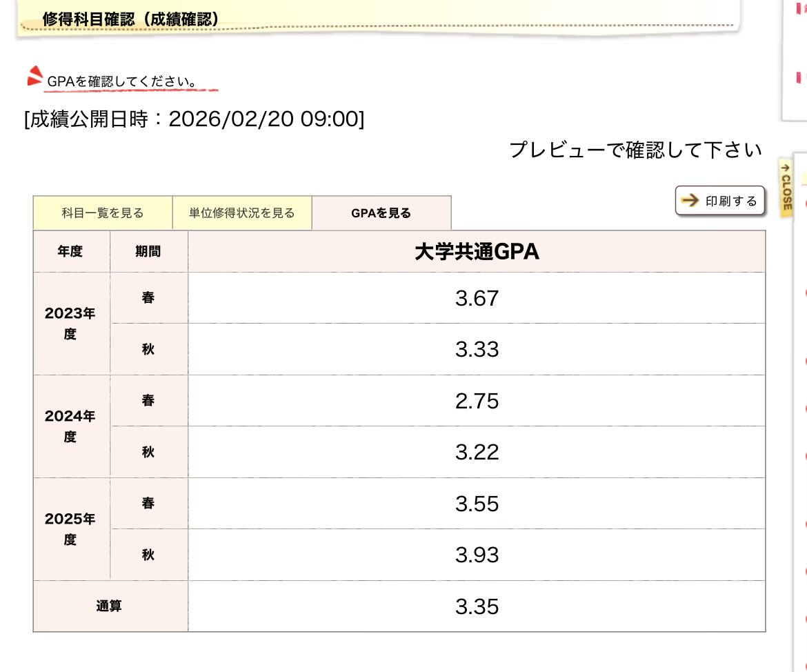
Task: Click the cumulative GPA value 3.35
Action: [x=477, y=606]
